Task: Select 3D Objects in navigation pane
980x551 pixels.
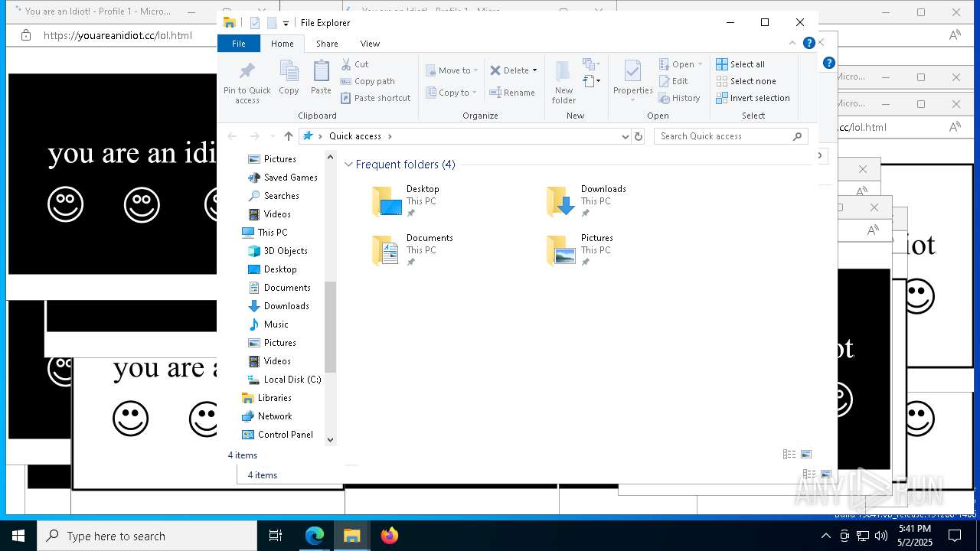Action: coord(278,251)
